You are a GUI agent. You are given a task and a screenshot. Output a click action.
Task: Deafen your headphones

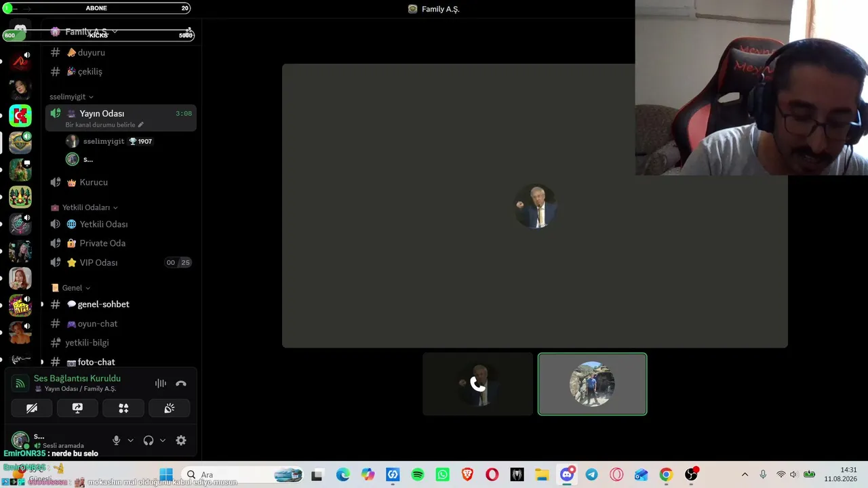tap(149, 441)
